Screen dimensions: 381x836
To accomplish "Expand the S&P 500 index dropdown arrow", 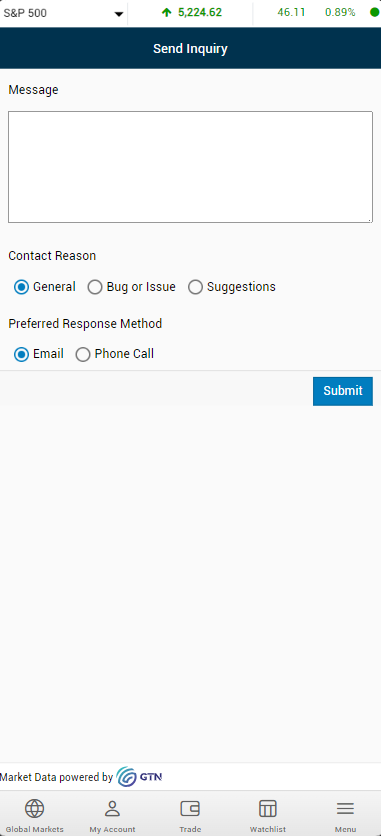I will pos(119,14).
